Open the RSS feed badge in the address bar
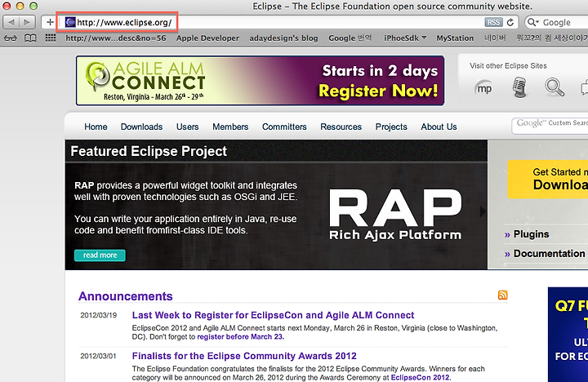Screen dimensions: 588x382 pos(493,22)
